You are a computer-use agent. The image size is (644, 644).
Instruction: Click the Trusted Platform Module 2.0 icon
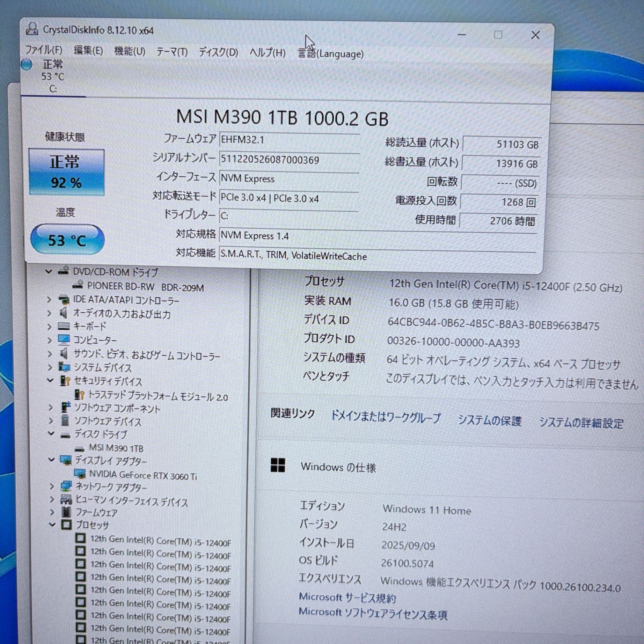(80, 394)
